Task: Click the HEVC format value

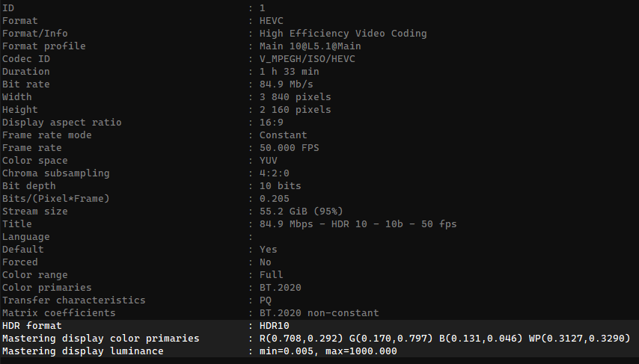Action: point(272,21)
